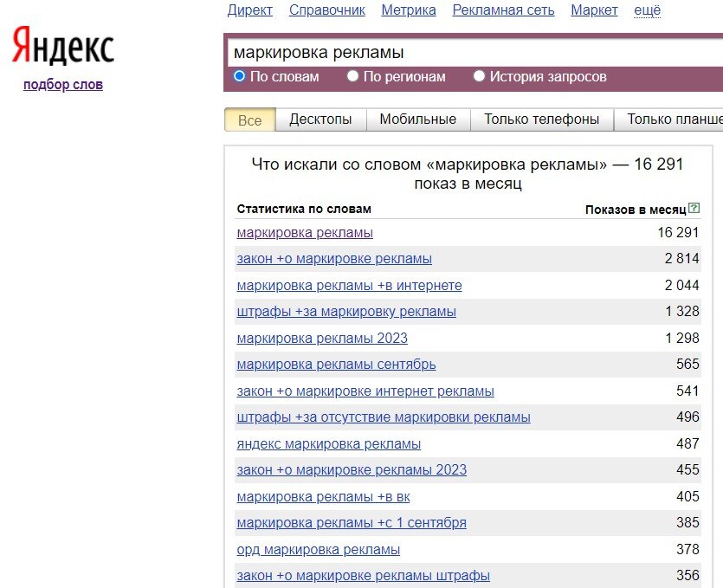Switch to the Мобильные tab
Image resolution: width=723 pixels, height=588 pixels.
[x=418, y=120]
